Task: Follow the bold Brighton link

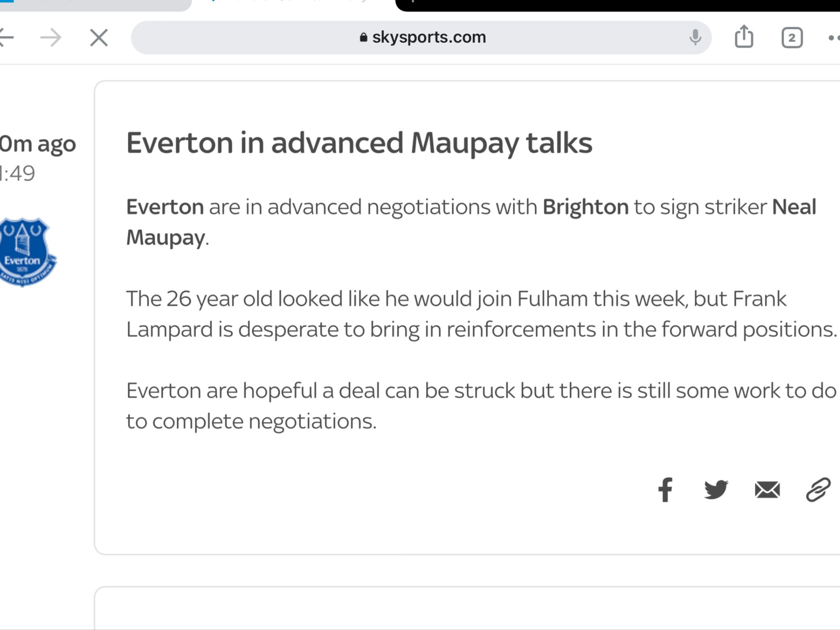Action: [585, 207]
